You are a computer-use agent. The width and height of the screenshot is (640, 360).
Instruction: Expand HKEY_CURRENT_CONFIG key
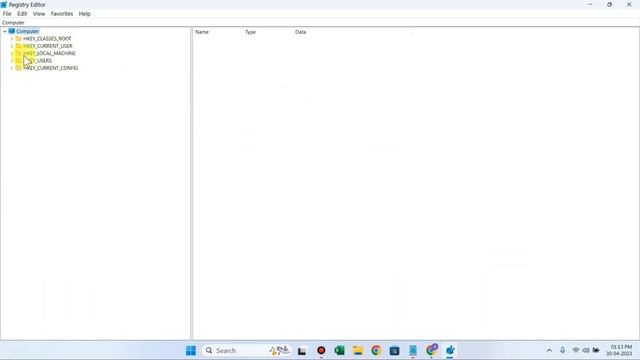11,68
